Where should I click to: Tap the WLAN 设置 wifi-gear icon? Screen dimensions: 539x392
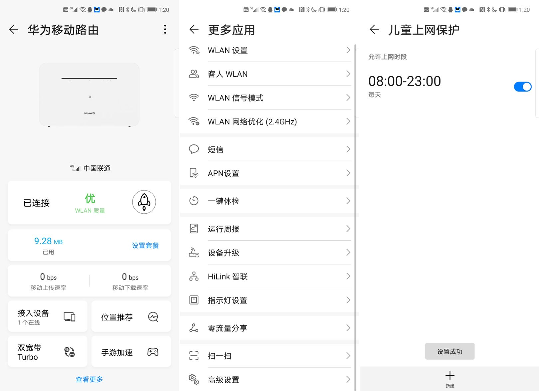(x=194, y=50)
